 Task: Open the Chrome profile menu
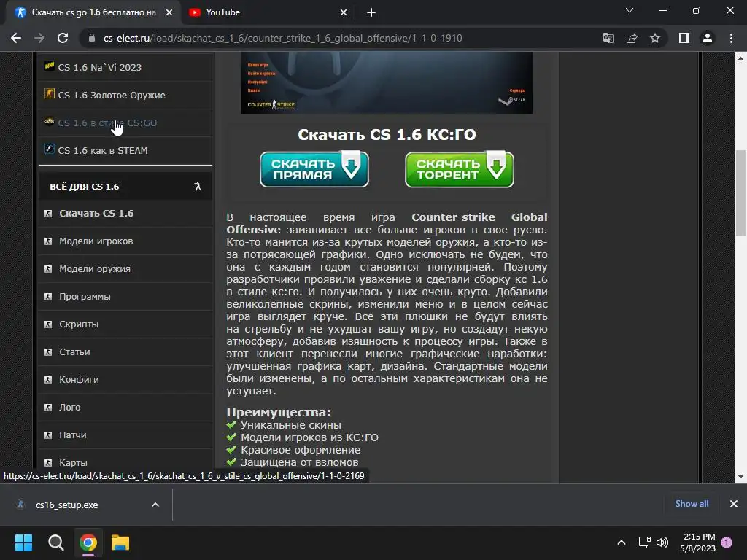(708, 38)
